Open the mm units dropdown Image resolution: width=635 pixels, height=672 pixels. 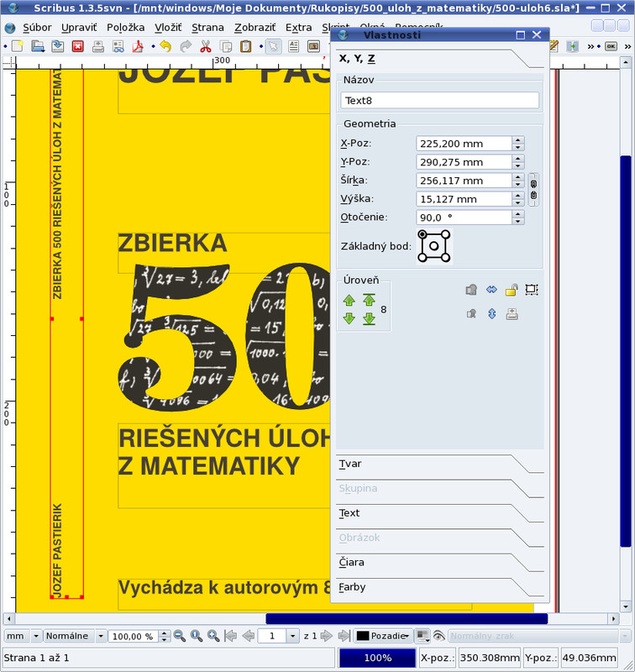pos(22,636)
